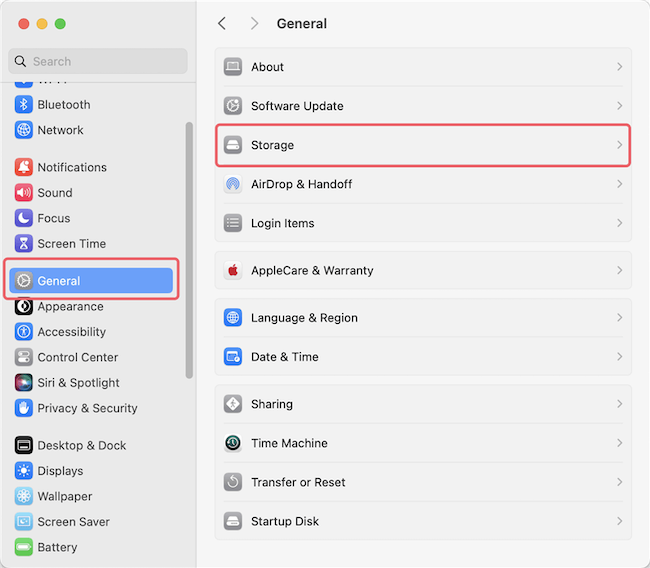Click the Transfer or Reset icon
The image size is (650, 568).
[x=233, y=482]
